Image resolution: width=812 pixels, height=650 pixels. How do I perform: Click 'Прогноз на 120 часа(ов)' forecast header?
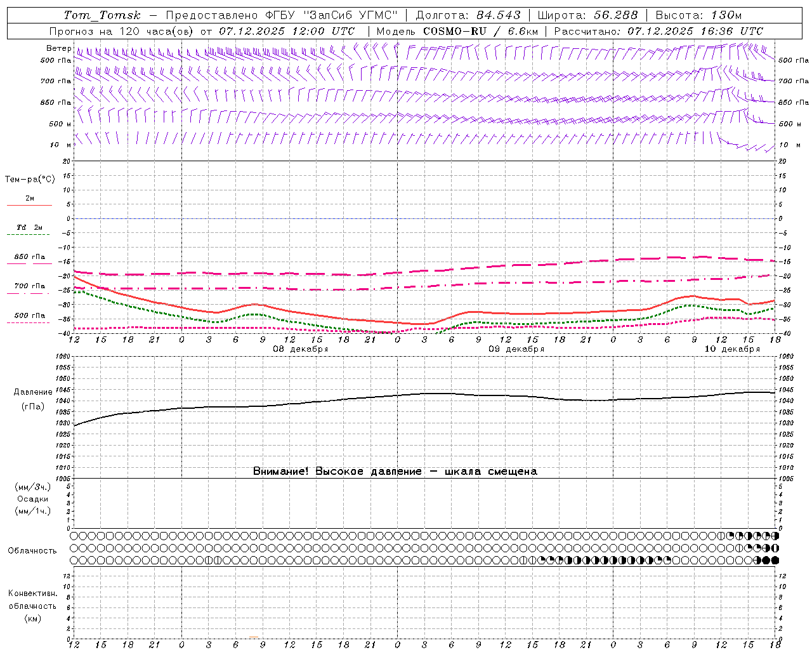point(122,31)
